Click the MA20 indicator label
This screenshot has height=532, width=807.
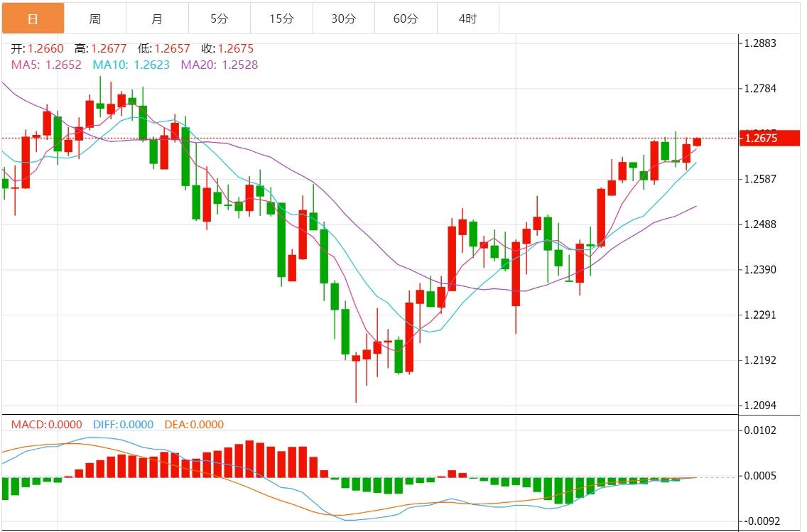[219, 65]
